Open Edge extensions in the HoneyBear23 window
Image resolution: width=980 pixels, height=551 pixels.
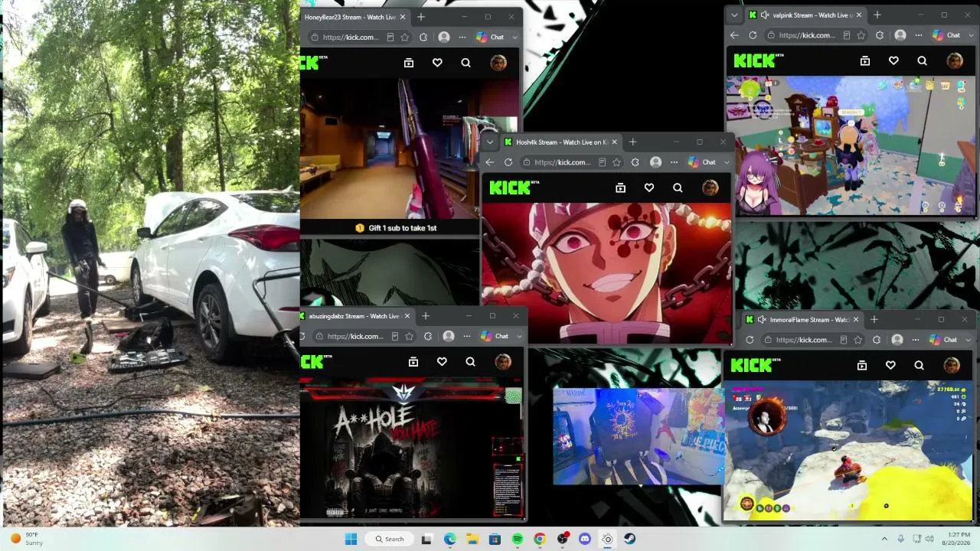(x=423, y=37)
